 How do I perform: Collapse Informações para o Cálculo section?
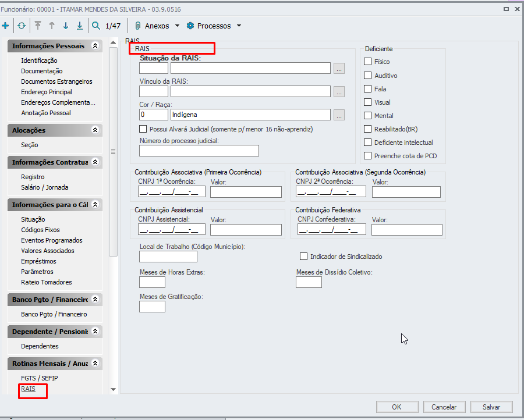click(x=95, y=204)
